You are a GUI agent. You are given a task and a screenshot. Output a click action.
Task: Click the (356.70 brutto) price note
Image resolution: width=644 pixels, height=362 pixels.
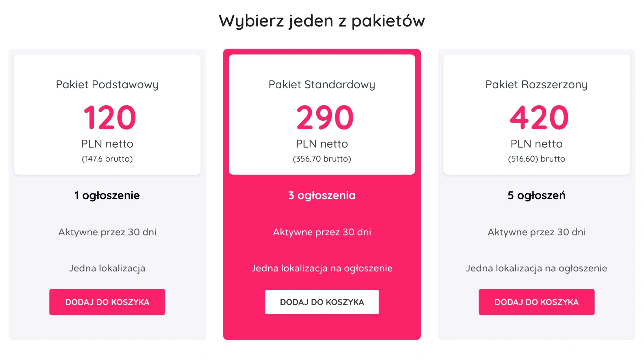(322, 159)
